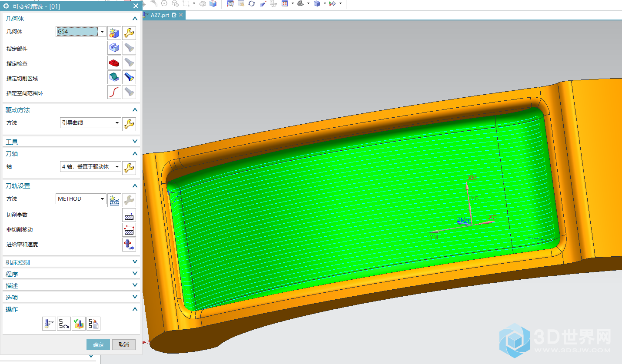This screenshot has height=364, width=622.
Task: Click the 进给率和速度 label
Action: coord(22,245)
